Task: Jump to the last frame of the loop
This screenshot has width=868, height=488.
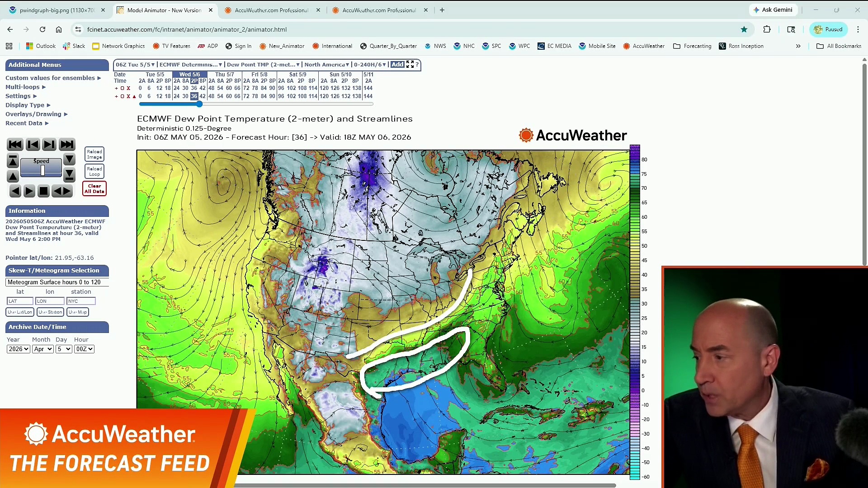Action: [67, 145]
